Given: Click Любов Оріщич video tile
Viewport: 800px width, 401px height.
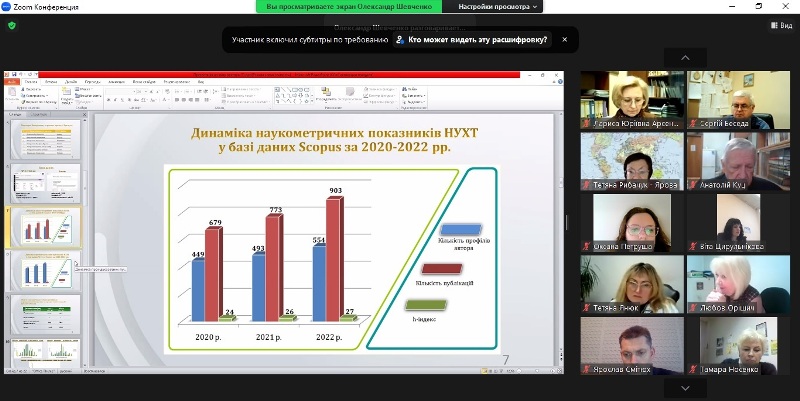Looking at the screenshot, I should (x=738, y=284).
